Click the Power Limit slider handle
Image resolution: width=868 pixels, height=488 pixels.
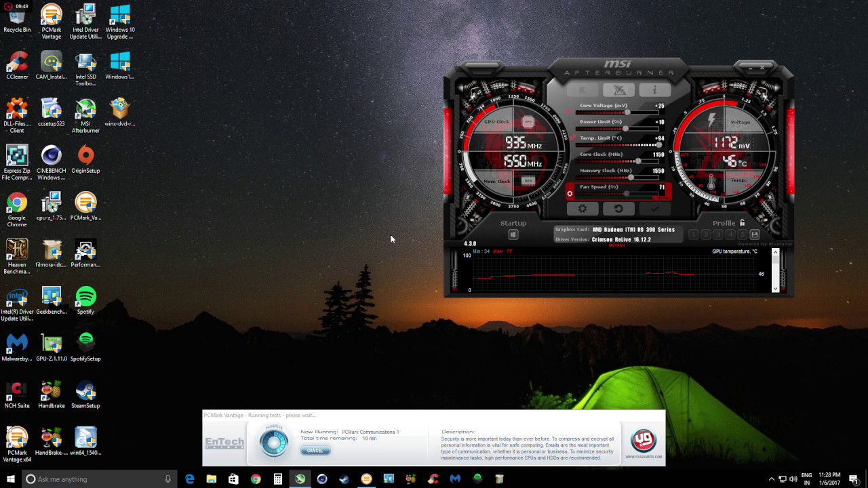625,129
